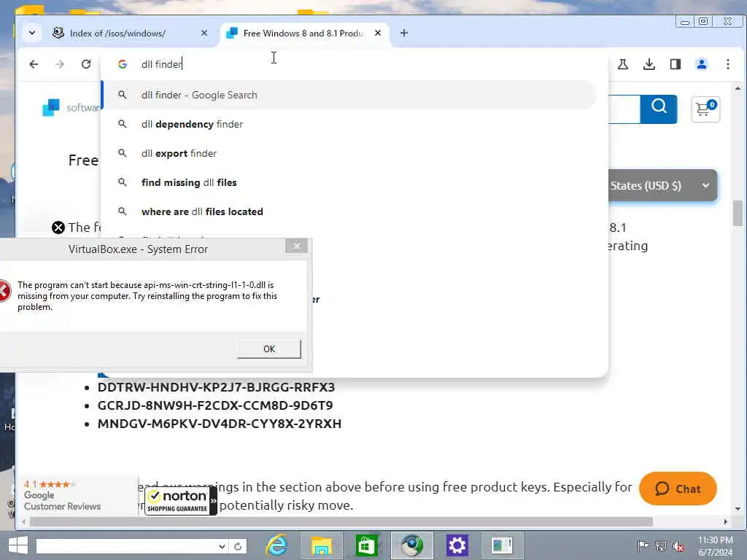
Task: Click the missing dll error message text
Action: pos(147,296)
